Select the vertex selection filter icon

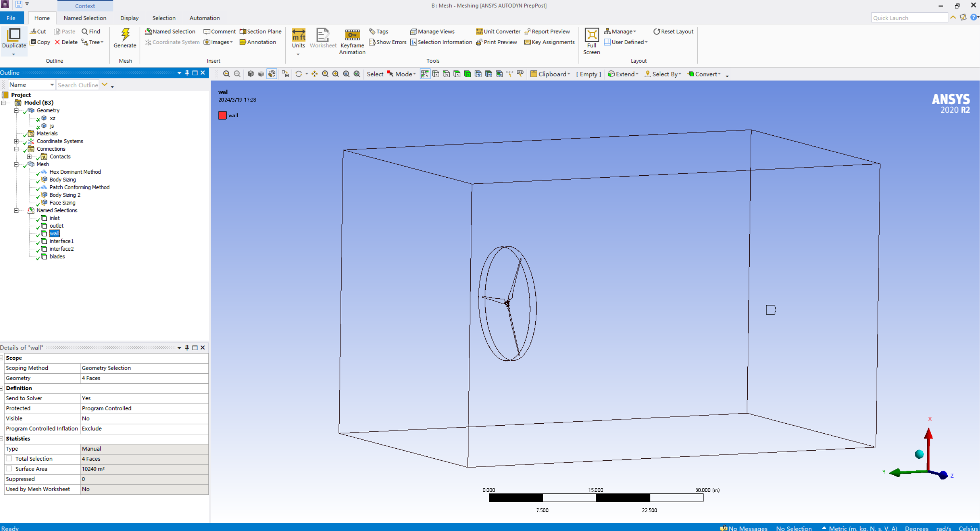point(436,74)
